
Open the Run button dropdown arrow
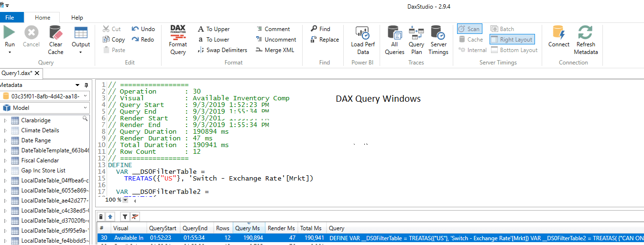click(10, 52)
